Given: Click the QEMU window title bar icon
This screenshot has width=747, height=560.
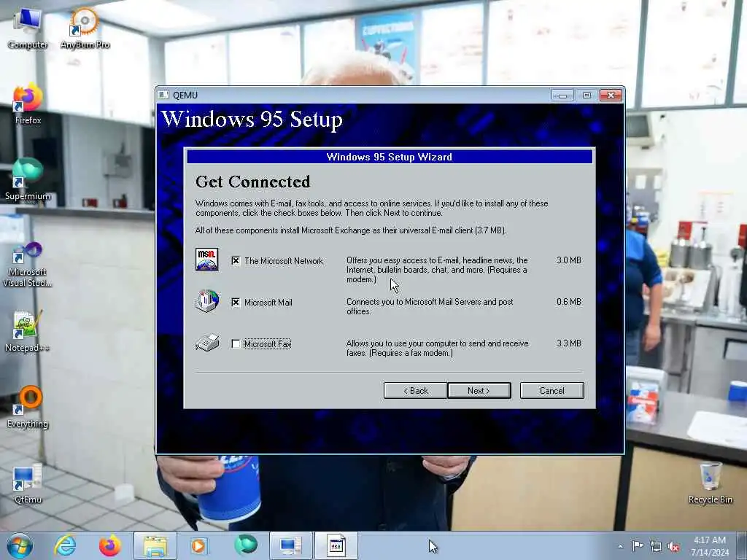Looking at the screenshot, I should (x=163, y=95).
